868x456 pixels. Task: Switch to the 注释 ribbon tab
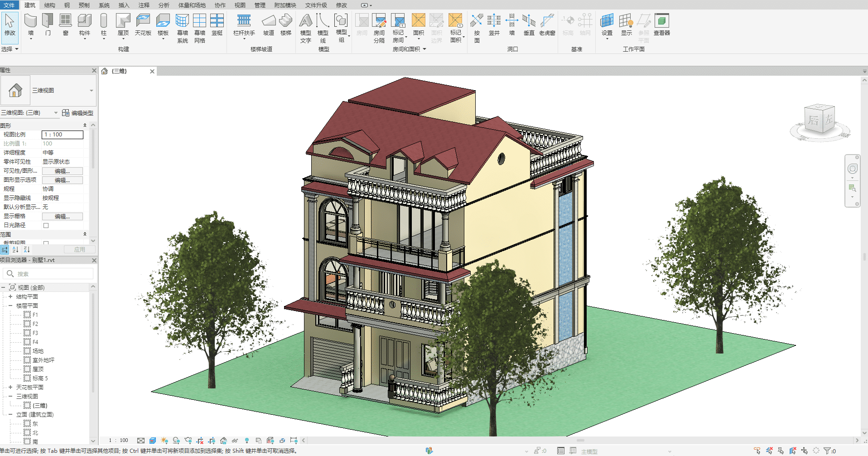(x=144, y=5)
